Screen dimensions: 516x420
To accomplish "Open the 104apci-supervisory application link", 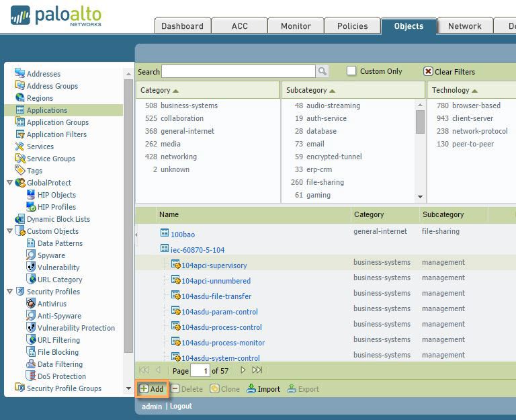I will (214, 265).
